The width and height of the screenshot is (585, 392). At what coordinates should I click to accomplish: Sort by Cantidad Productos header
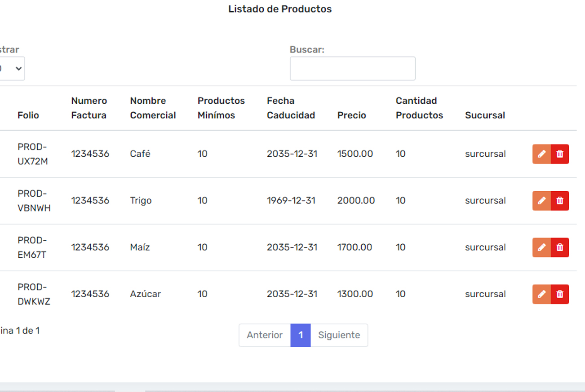pos(419,108)
